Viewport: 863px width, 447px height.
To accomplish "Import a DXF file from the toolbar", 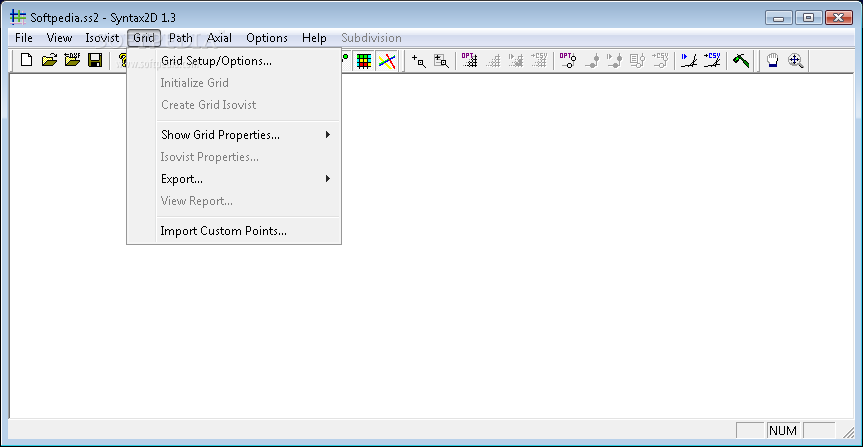I will coord(72,60).
